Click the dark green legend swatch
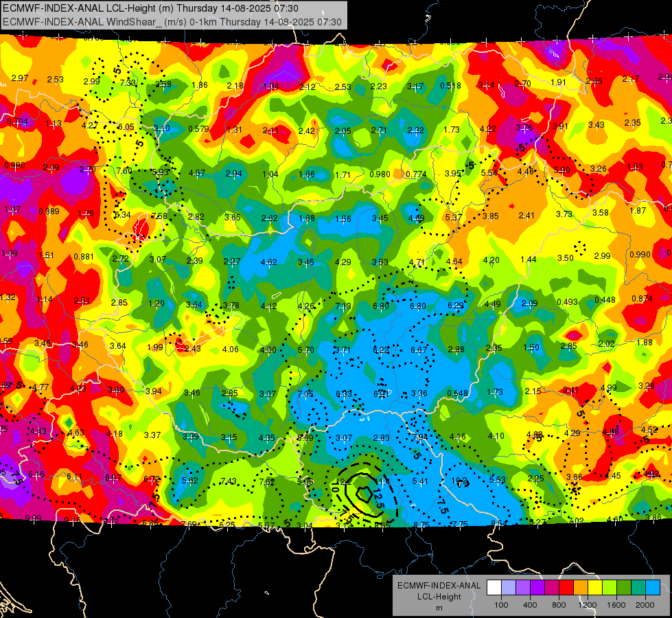Viewport: 672px width, 618px height. coord(623,588)
